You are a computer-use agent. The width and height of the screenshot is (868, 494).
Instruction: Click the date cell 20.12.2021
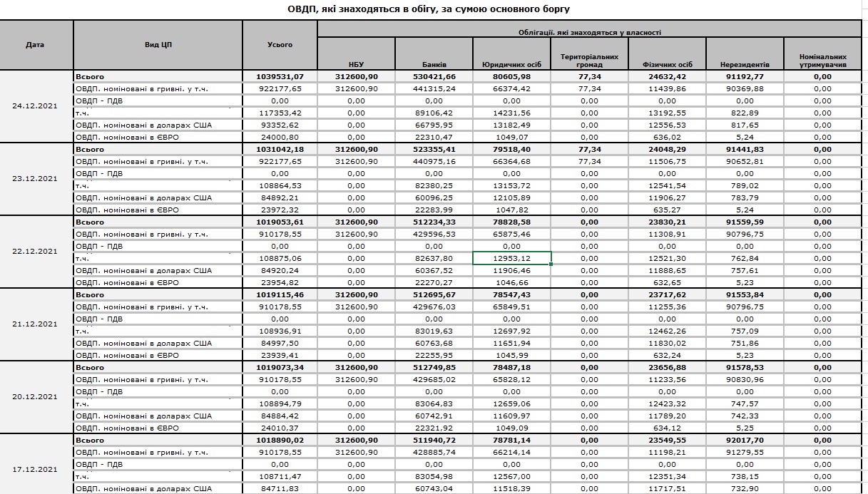coord(35,396)
